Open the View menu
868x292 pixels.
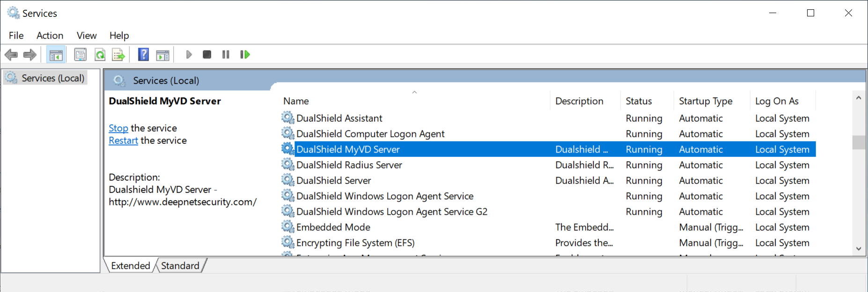87,36
